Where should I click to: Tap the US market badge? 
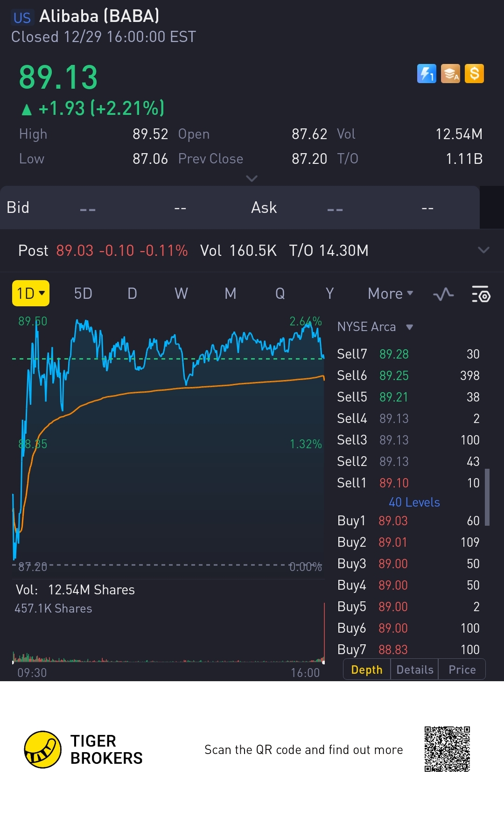pos(22,18)
